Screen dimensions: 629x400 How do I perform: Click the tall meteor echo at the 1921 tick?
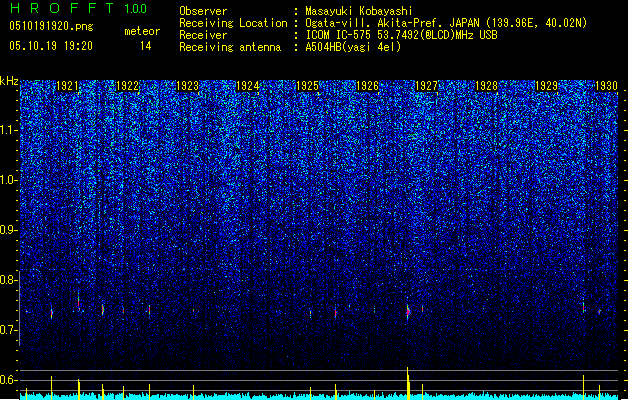pos(79,301)
